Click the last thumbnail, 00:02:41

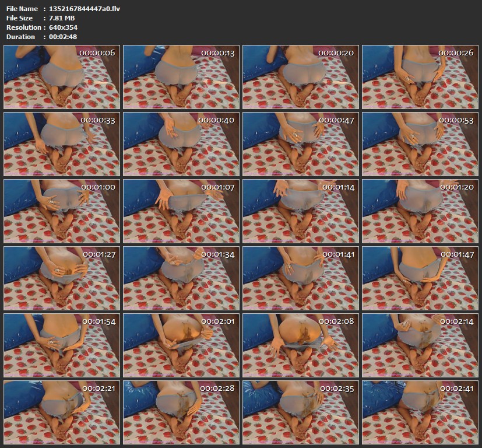pyautogui.click(x=420, y=412)
